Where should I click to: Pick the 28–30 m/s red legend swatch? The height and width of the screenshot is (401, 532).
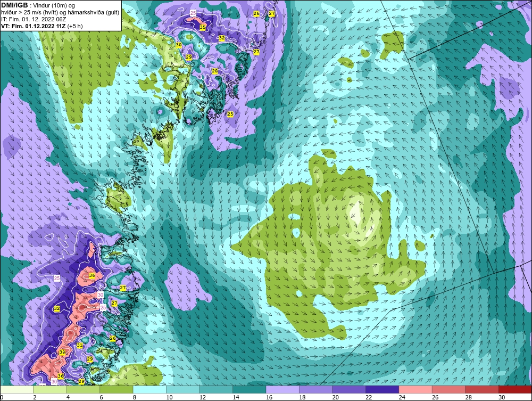tap(482, 389)
